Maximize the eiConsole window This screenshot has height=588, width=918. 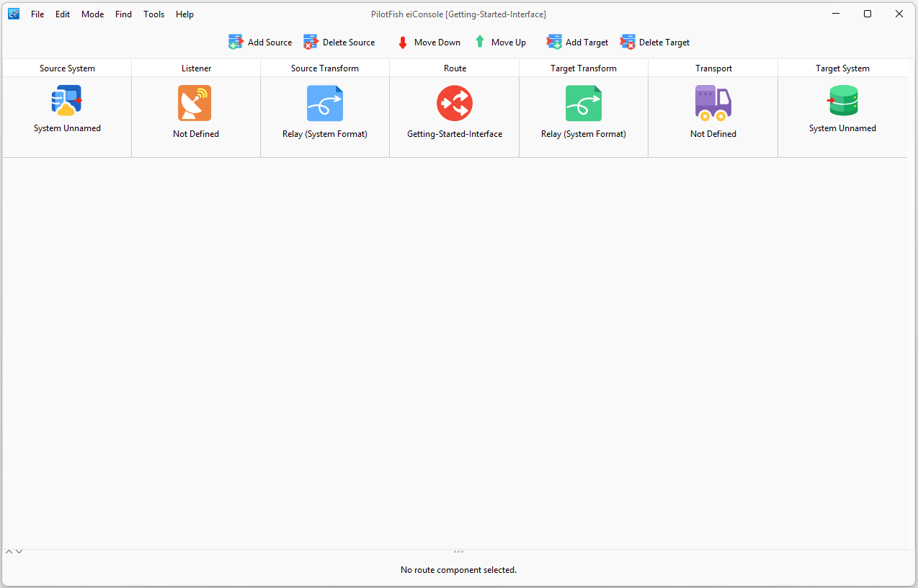pos(868,14)
